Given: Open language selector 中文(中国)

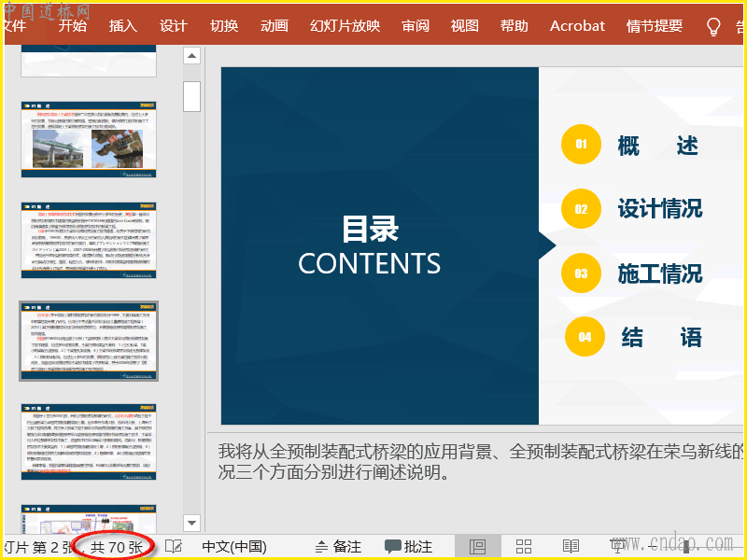Looking at the screenshot, I should (234, 547).
